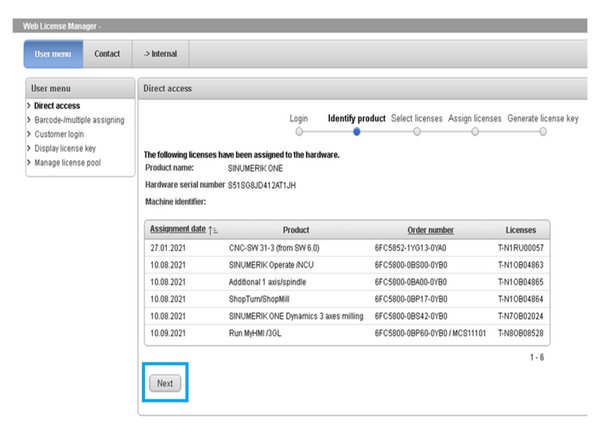Click order number 6FC5800-0BS00-0YB0

[x=411, y=265]
